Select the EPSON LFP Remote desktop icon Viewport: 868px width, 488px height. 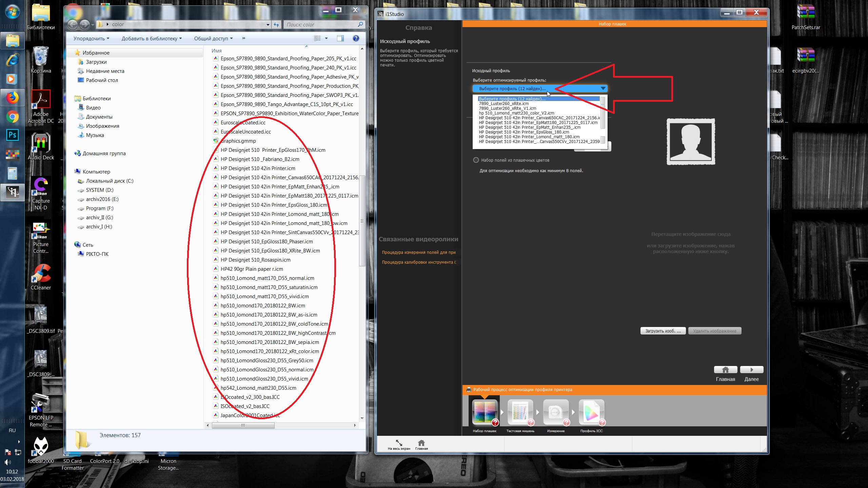pyautogui.click(x=41, y=410)
